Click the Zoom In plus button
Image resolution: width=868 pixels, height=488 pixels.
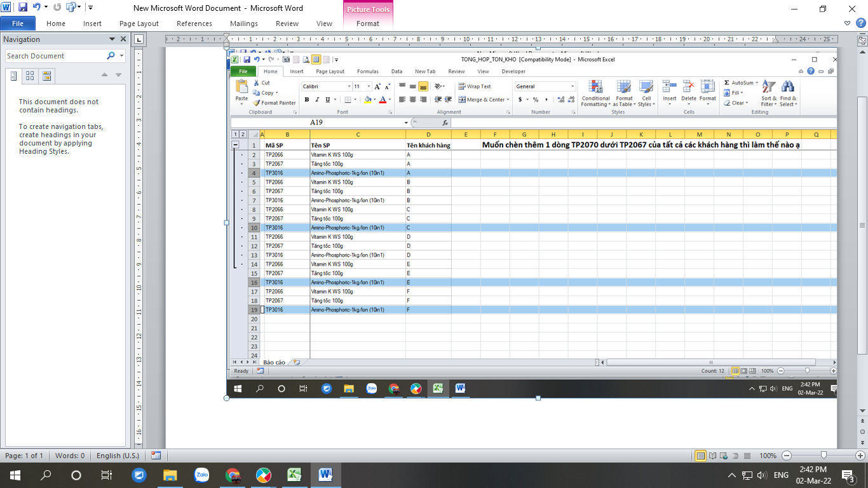pos(860,456)
